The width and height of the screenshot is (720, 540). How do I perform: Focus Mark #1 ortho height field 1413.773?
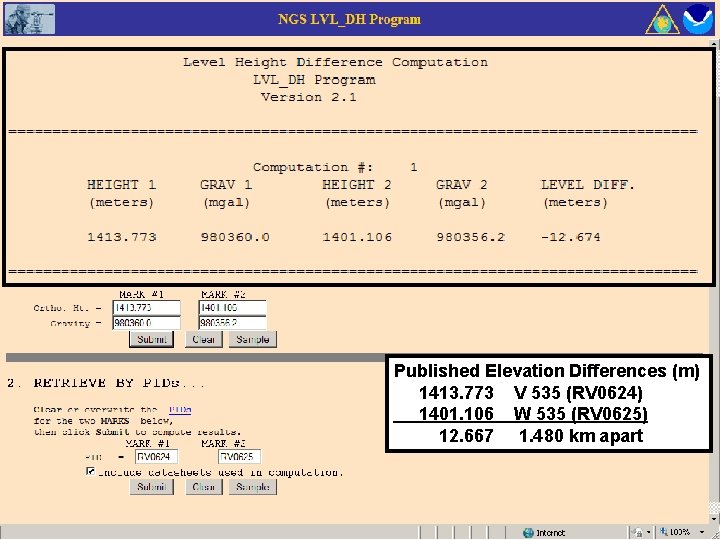(146, 308)
